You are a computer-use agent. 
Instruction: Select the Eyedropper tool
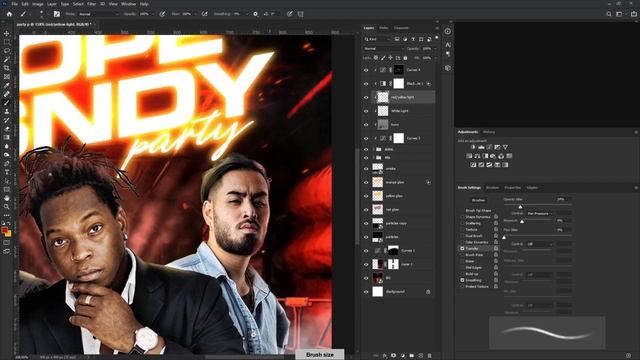coord(7,85)
